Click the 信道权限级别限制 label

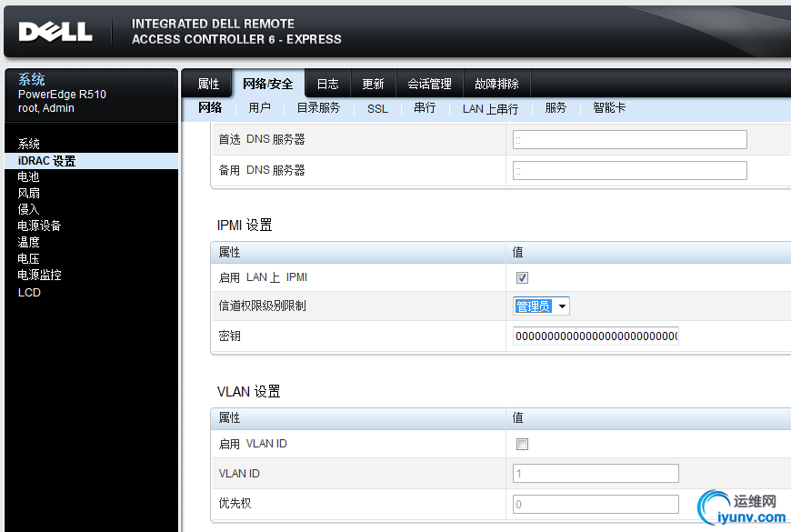263,306
